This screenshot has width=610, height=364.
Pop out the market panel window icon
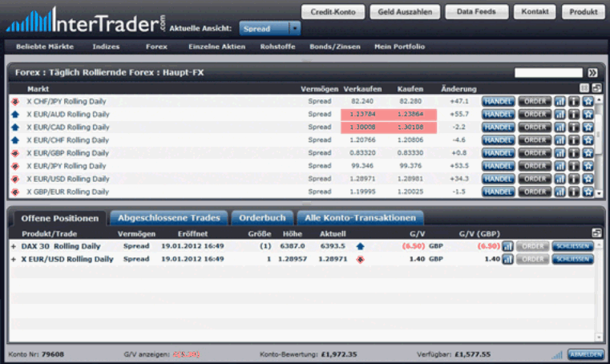tap(596, 88)
